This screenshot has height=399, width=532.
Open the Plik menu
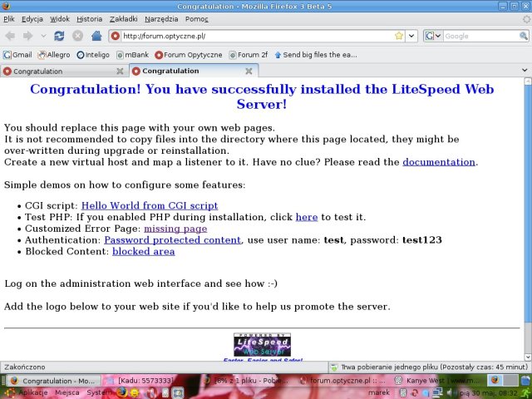tap(9, 19)
